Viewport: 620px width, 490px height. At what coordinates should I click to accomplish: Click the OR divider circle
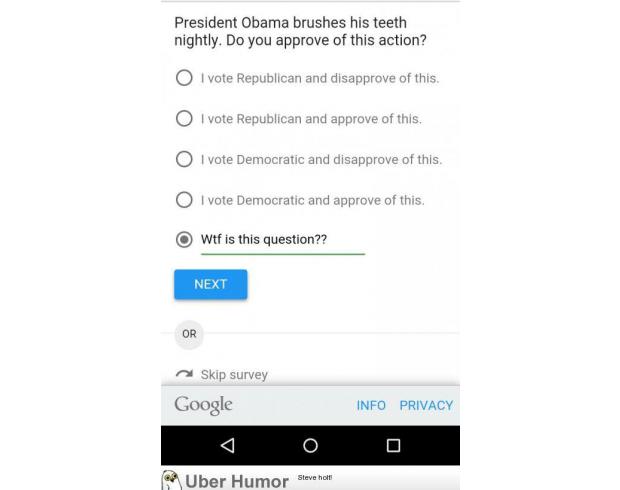tap(189, 334)
